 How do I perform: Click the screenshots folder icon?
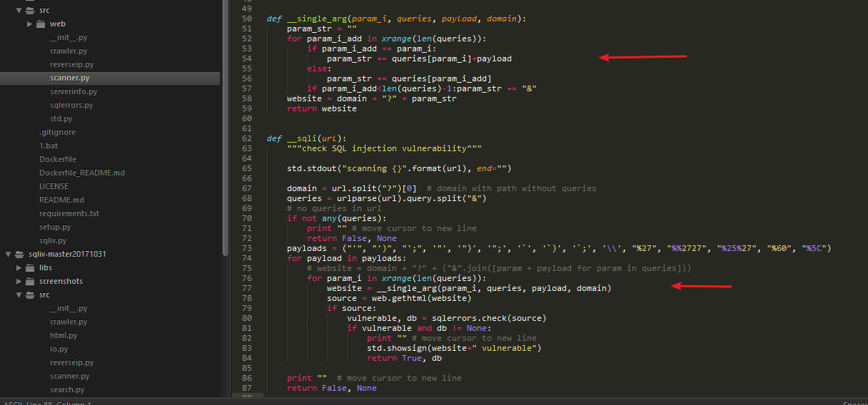pos(29,281)
